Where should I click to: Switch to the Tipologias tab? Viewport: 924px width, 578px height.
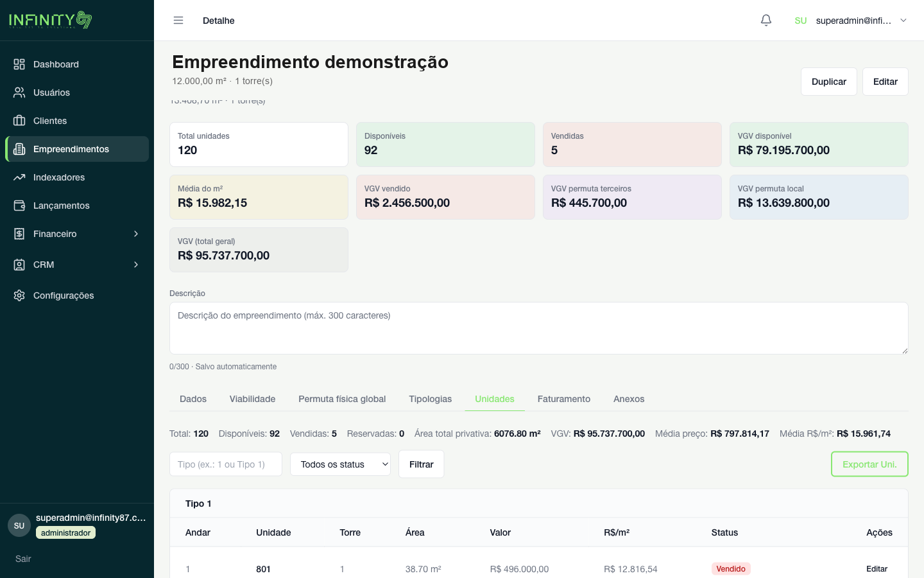point(431,399)
